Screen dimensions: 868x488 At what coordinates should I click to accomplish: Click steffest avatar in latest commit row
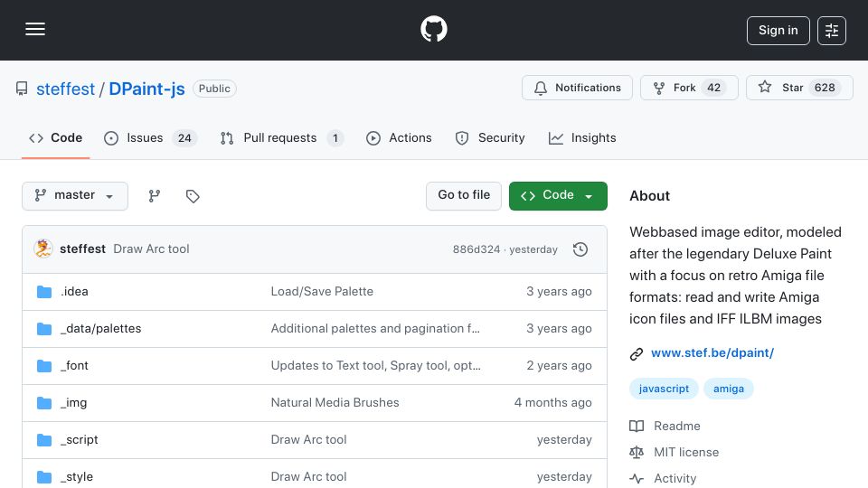pyautogui.click(x=43, y=249)
